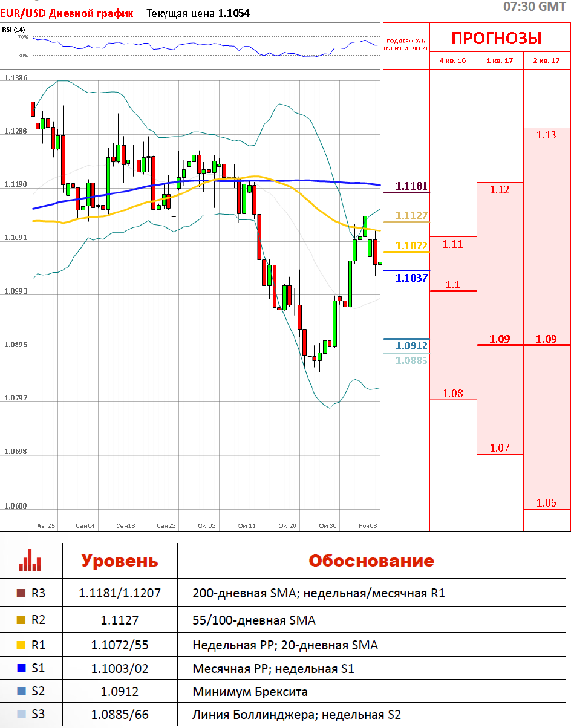Click the 1.1072 level label on chart side
This screenshot has width=574, height=728.
click(x=411, y=245)
